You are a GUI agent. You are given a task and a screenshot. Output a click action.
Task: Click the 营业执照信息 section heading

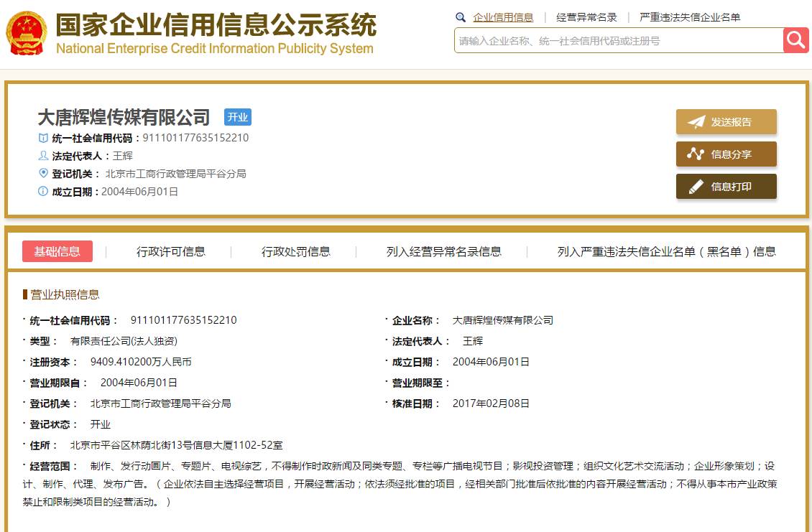click(65, 295)
